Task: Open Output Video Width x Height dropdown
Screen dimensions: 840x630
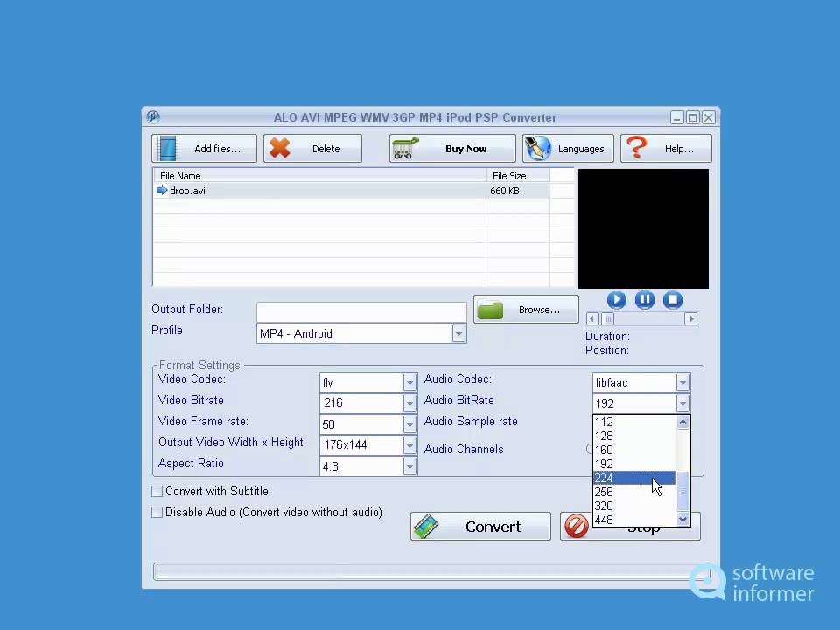Action: tap(409, 445)
